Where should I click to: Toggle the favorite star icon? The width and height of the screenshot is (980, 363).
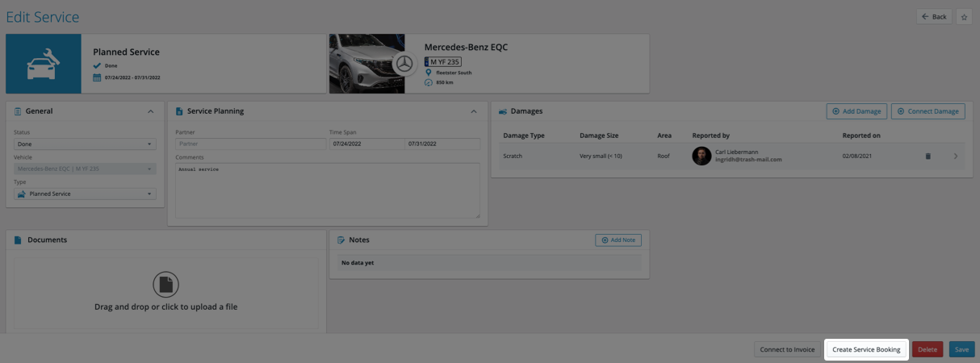pos(964,17)
